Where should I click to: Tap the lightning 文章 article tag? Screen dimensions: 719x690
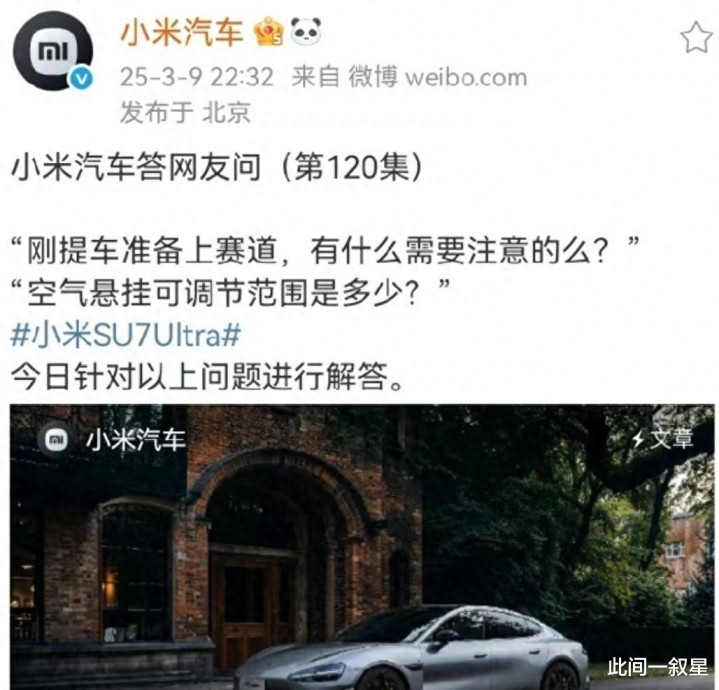point(662,439)
